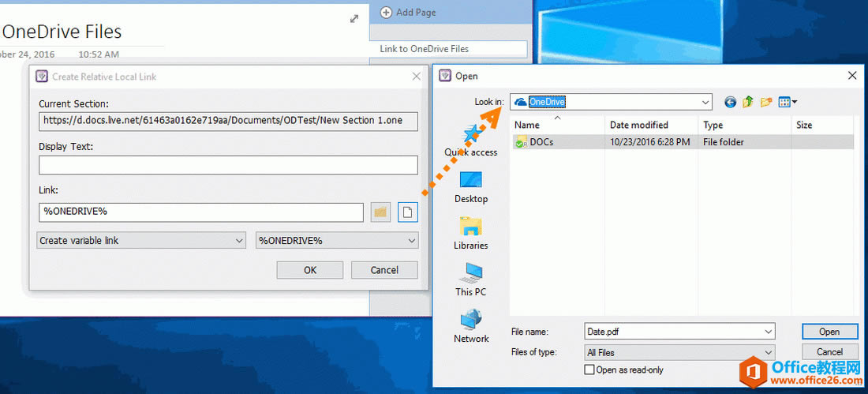868x394 pixels.
Task: Select the Link to OneDrive Files page tab
Action: (448, 49)
